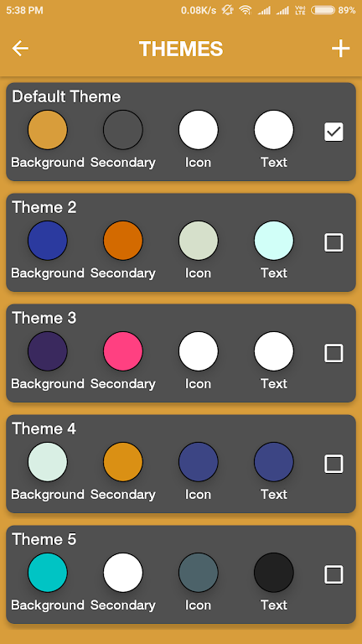Viewport: 362px width, 644px height.
Task: Tick the Theme 5 checkbox
Action: pos(334,574)
